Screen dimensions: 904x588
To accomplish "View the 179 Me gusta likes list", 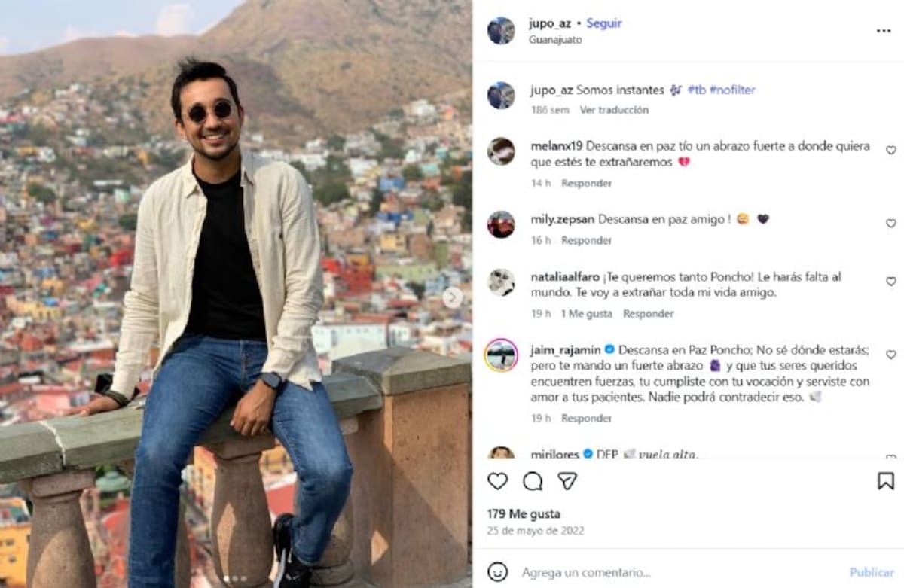I will pyautogui.click(x=524, y=514).
